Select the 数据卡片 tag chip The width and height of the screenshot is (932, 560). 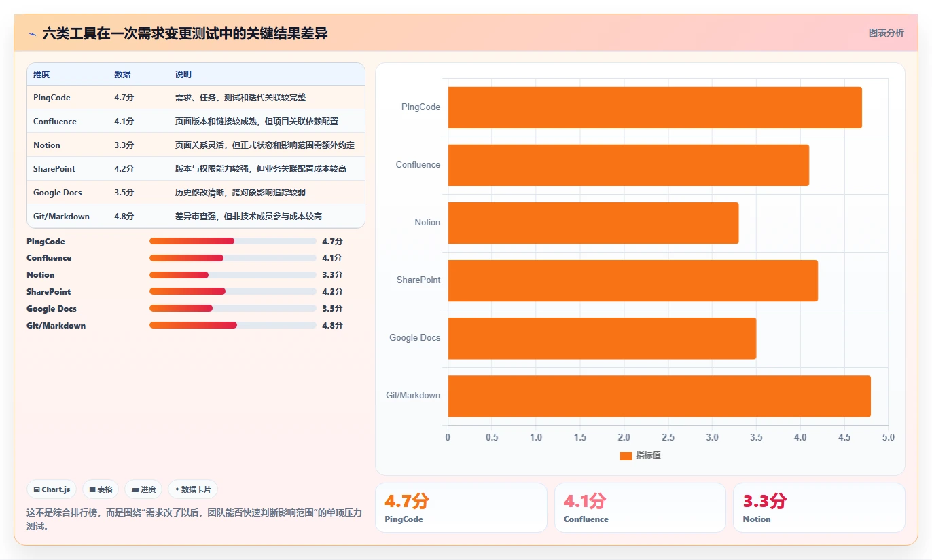(192, 489)
